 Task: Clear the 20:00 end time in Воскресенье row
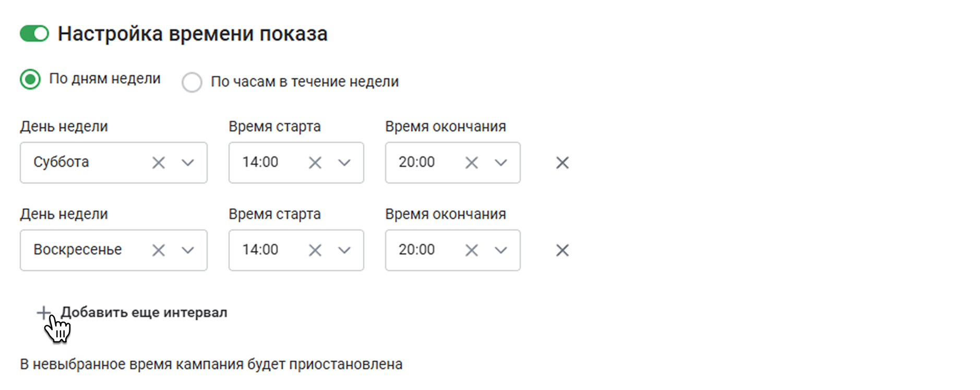pos(472,250)
